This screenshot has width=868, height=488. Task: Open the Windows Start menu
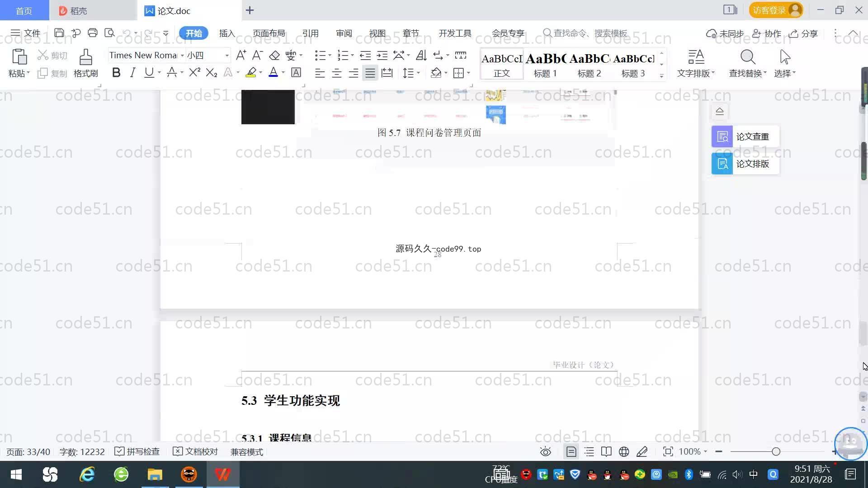(x=16, y=474)
